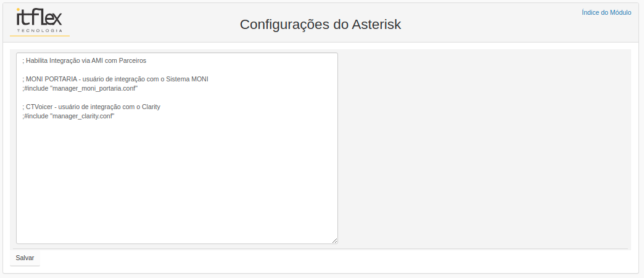The image size is (644, 278).
Task: Click the word Clarity in the CTVoicer comment line
Action: pos(151,107)
